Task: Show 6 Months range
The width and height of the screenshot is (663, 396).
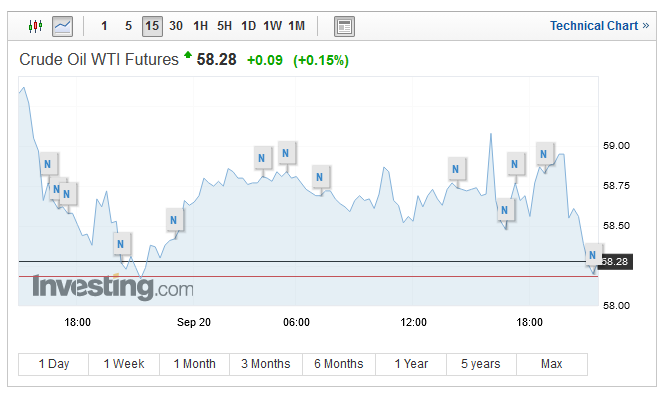Action: (x=339, y=364)
